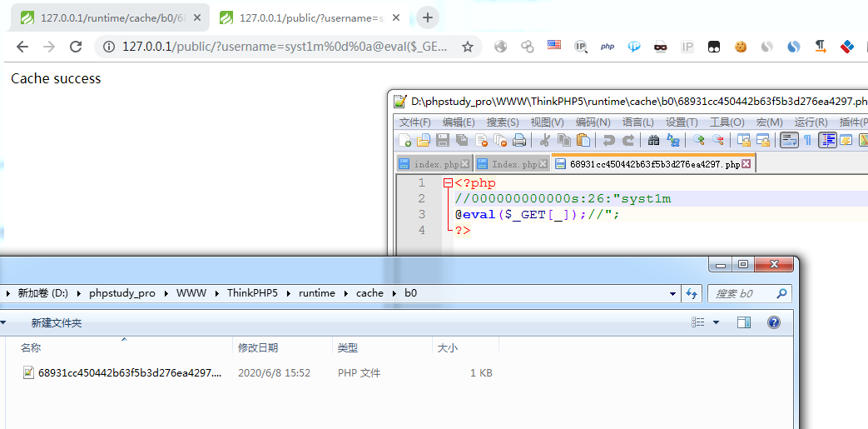The height and width of the screenshot is (429, 868).
Task: Select file 68931cc450442b63f5b3d276ea4297 in Explorer
Action: pyautogui.click(x=130, y=373)
